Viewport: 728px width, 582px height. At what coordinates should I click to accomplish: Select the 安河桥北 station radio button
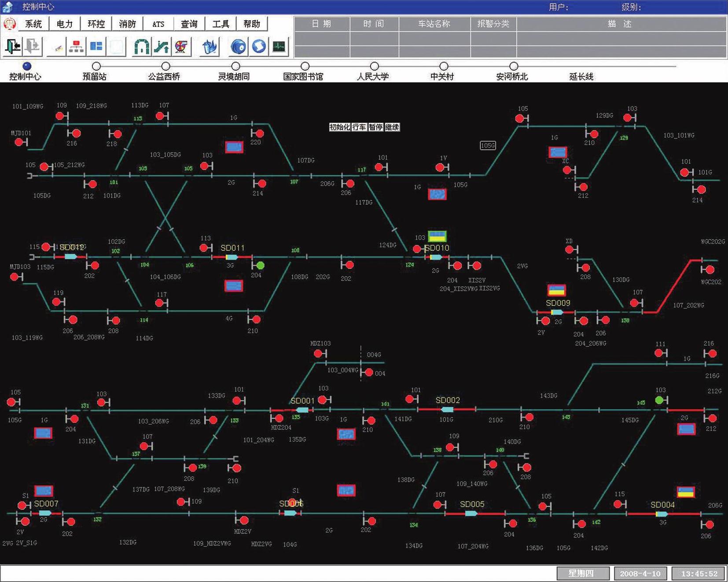(x=513, y=66)
